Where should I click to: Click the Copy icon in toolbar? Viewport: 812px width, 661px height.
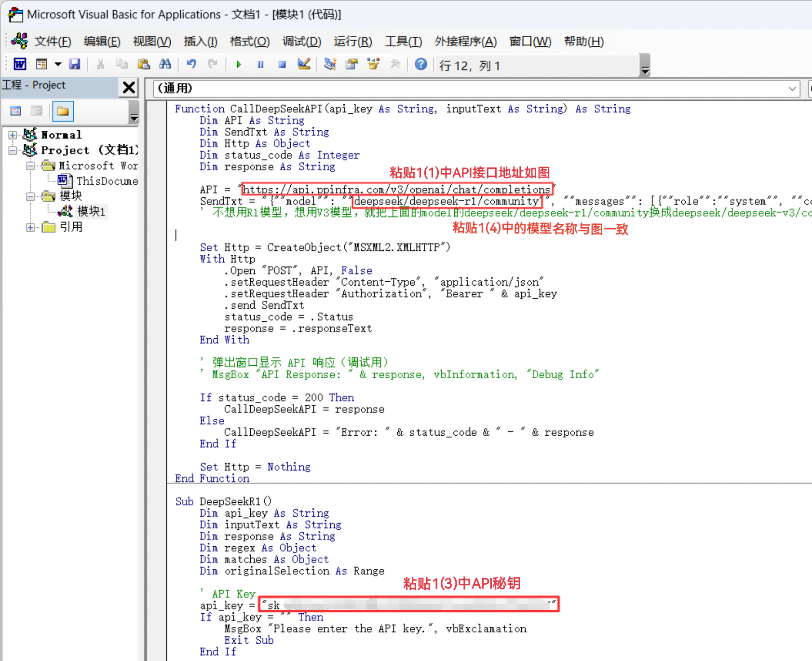[122, 64]
